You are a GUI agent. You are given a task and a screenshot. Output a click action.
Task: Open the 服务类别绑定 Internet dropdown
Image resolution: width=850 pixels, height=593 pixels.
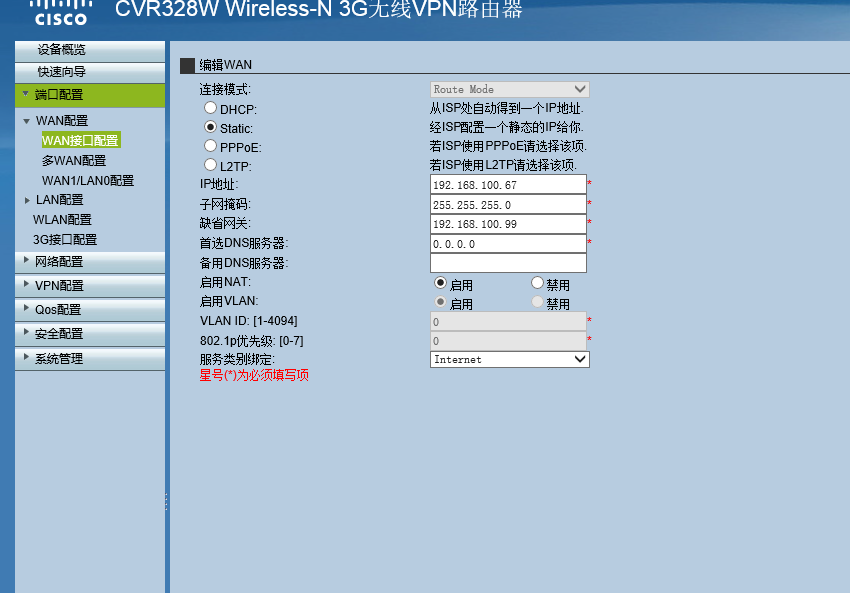pos(510,359)
